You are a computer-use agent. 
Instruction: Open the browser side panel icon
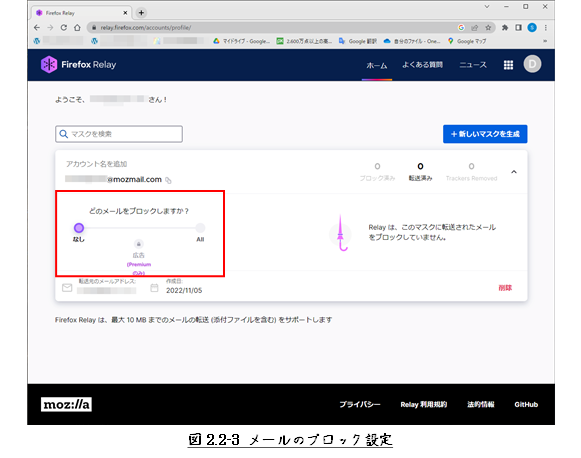(x=518, y=28)
